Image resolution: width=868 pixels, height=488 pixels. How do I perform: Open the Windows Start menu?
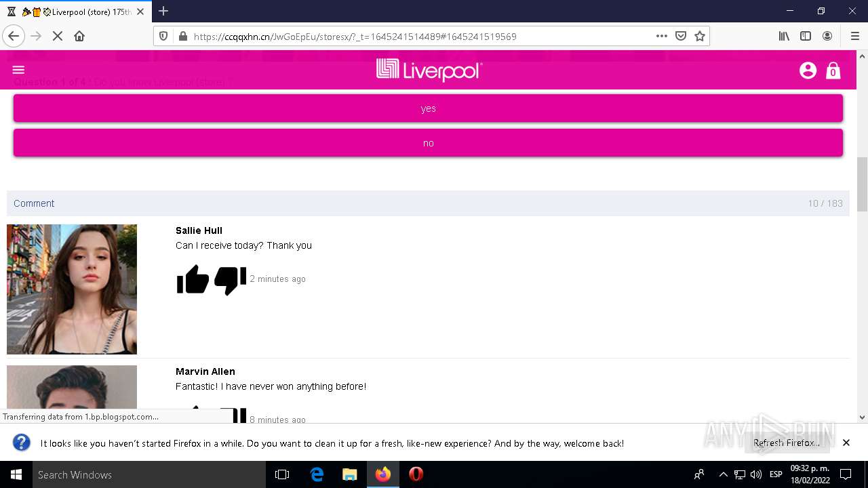click(x=16, y=474)
